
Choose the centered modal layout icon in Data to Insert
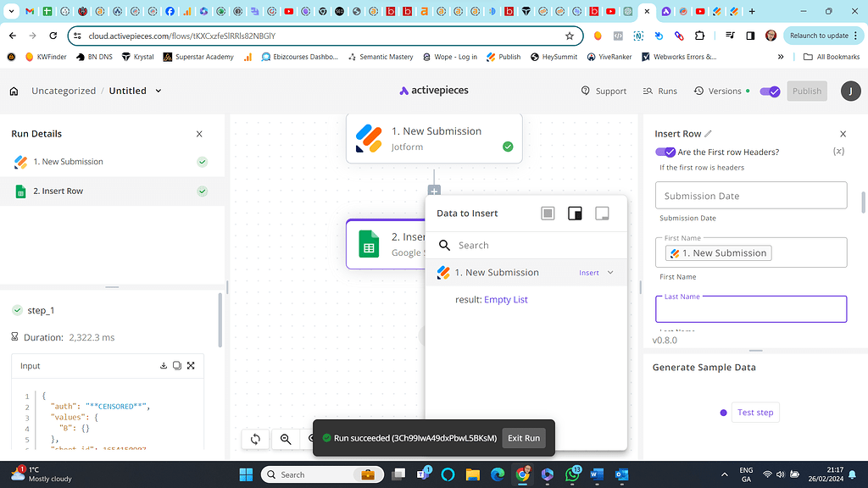(x=548, y=213)
